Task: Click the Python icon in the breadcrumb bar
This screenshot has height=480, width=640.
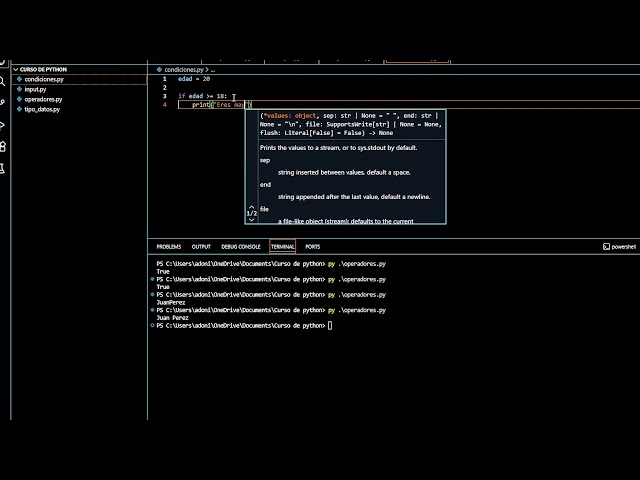Action: click(159, 69)
